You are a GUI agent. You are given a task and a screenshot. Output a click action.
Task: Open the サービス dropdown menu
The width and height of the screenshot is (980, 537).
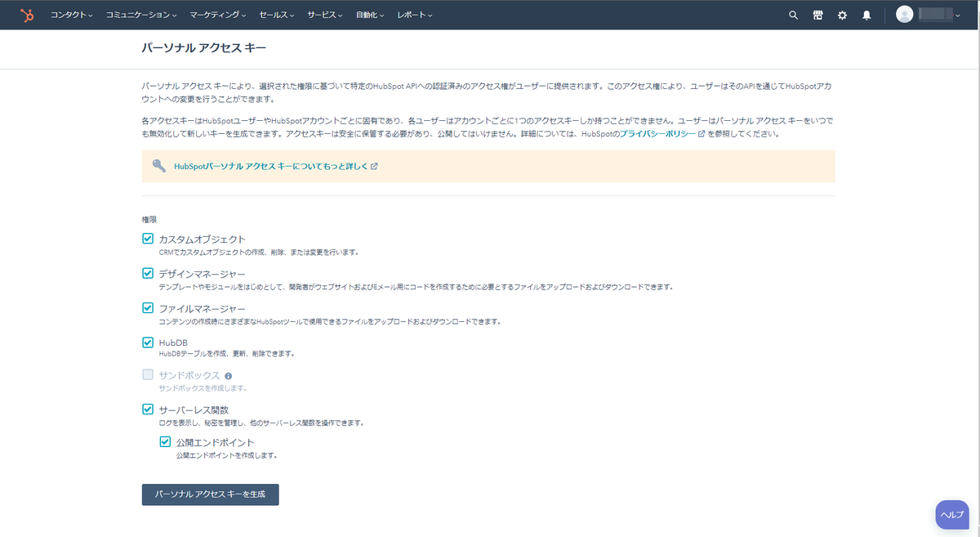[326, 15]
